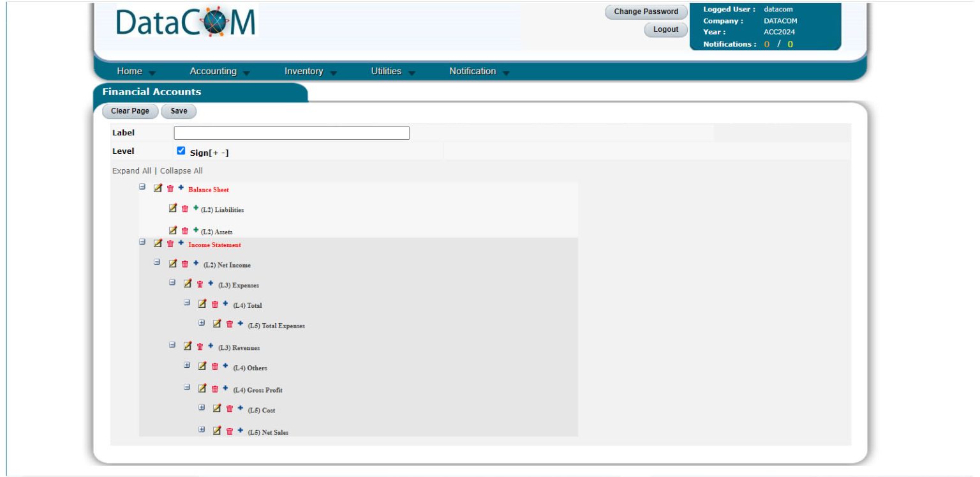Collapse the (L3) Revenues branch
Screen dimensions: 980x477
click(172, 345)
